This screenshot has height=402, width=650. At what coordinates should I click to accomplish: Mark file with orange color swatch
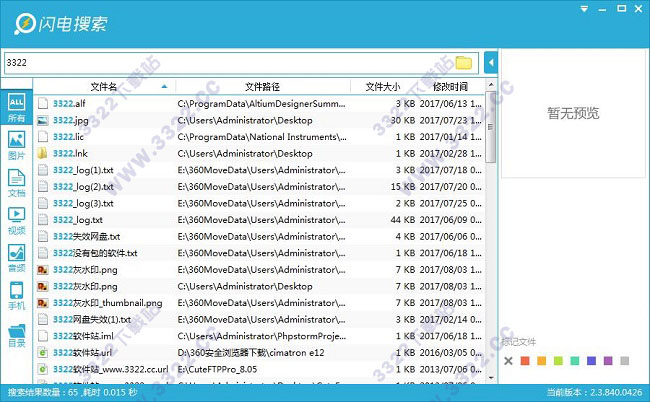click(541, 361)
